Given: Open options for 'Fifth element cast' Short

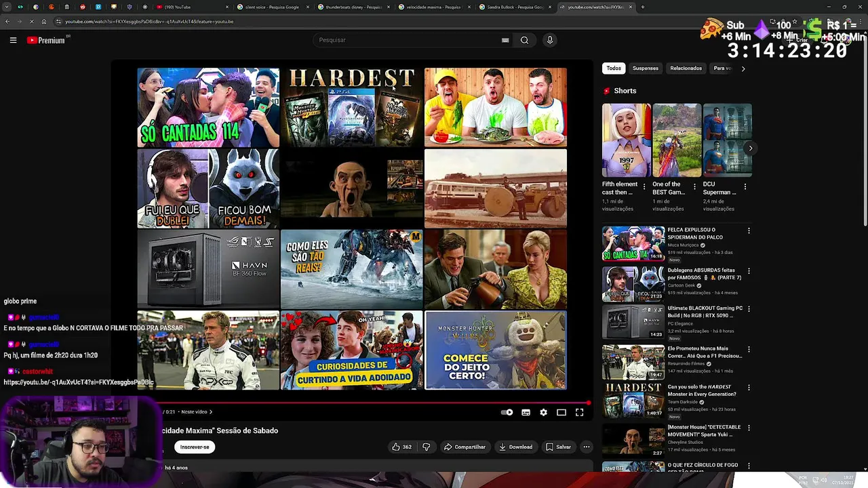Looking at the screenshot, I should tap(644, 186).
